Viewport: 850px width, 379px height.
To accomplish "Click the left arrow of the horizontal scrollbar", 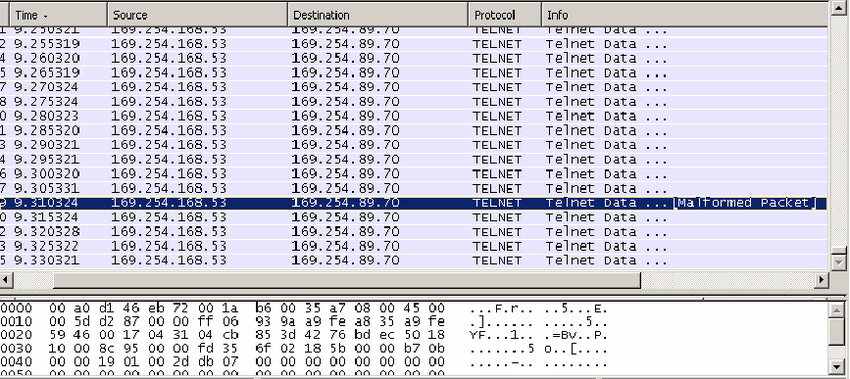I will click(x=7, y=280).
